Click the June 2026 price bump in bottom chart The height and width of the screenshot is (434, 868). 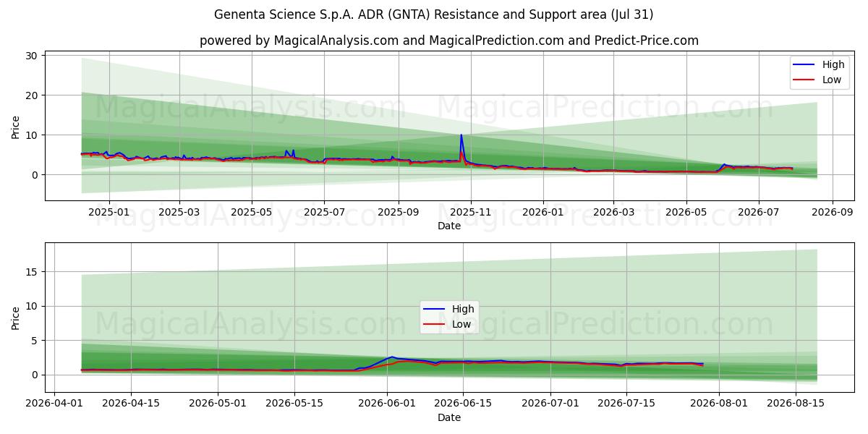point(391,357)
